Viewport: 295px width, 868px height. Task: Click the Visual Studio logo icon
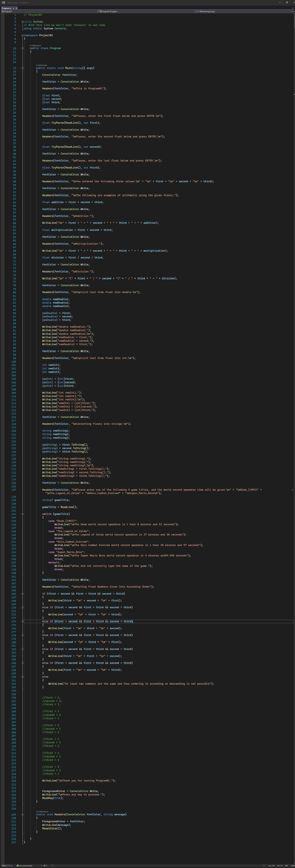pyautogui.click(x=3, y=2)
